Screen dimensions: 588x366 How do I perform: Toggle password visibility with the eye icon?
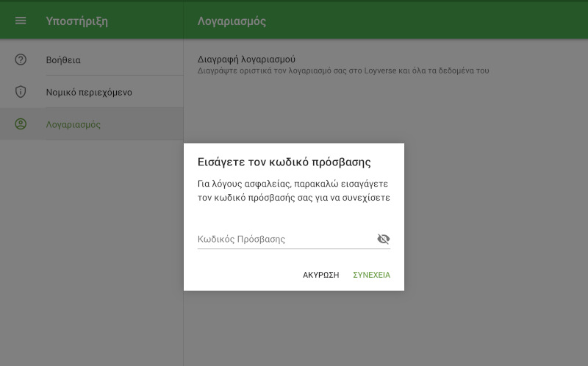pyautogui.click(x=383, y=239)
